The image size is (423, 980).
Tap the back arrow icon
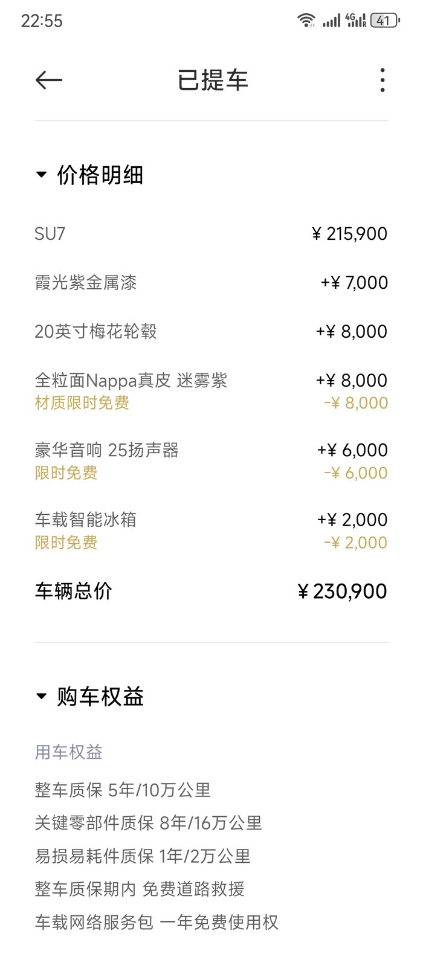click(49, 80)
